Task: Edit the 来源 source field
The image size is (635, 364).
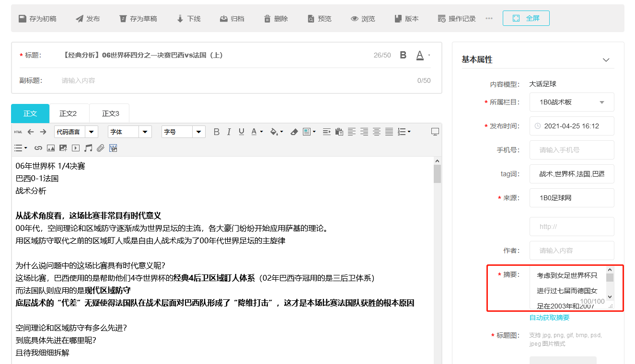Action: [572, 198]
